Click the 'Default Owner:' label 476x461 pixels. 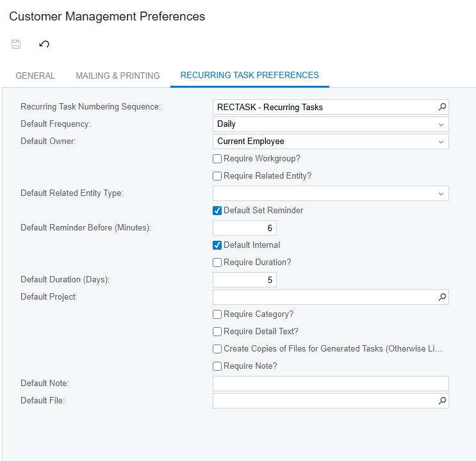[x=48, y=141]
